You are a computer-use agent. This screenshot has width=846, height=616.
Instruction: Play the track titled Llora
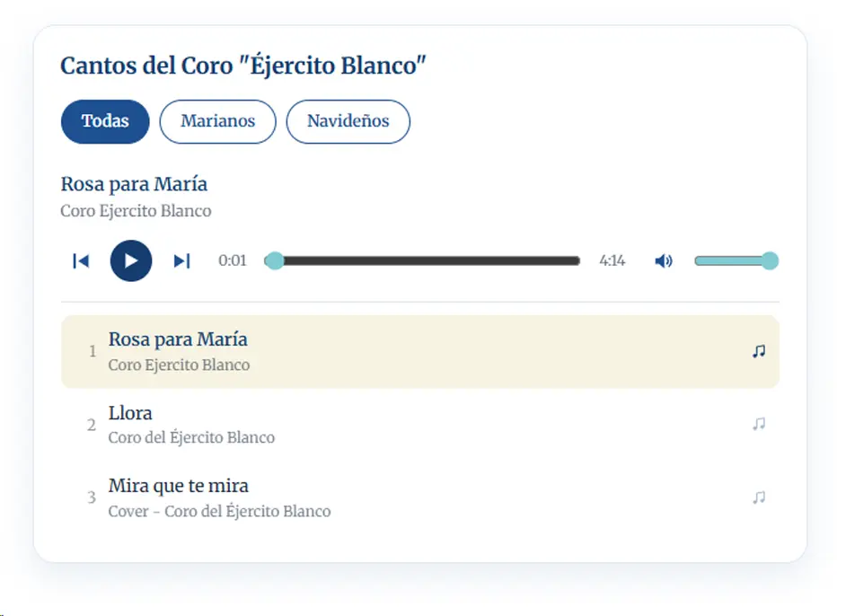pyautogui.click(x=420, y=425)
